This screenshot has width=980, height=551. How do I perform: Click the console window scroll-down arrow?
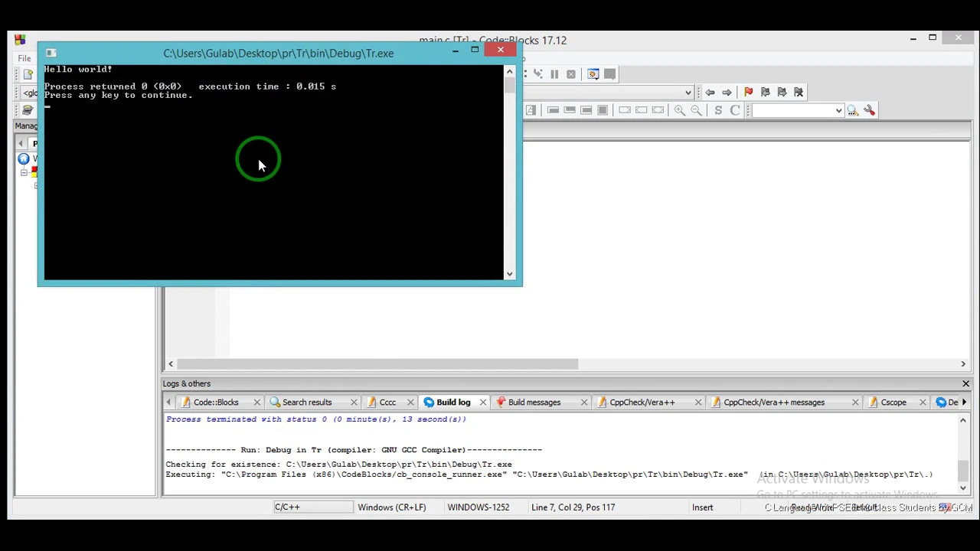click(509, 274)
